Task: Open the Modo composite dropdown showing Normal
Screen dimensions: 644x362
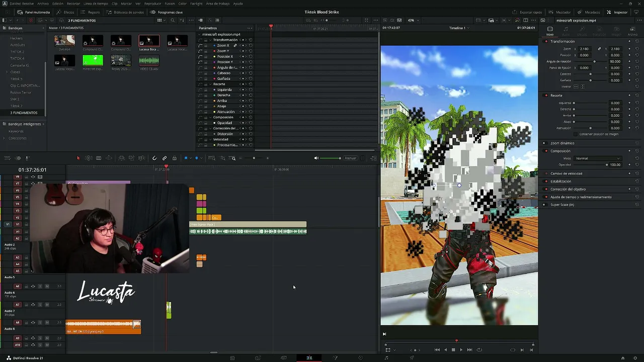Action: [x=598, y=158]
